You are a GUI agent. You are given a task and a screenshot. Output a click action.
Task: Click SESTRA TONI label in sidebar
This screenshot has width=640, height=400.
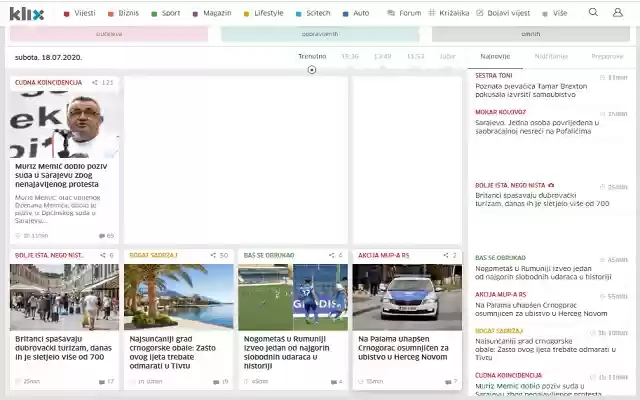pos(493,76)
